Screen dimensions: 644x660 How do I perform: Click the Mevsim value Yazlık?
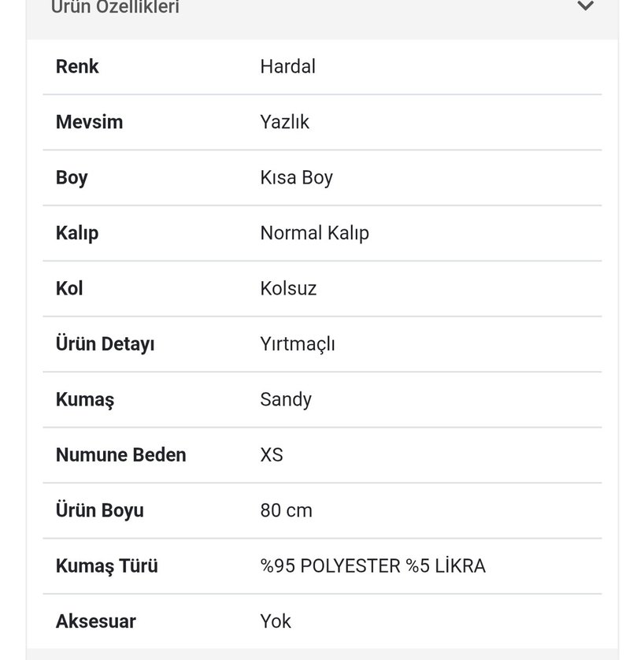pyautogui.click(x=285, y=122)
